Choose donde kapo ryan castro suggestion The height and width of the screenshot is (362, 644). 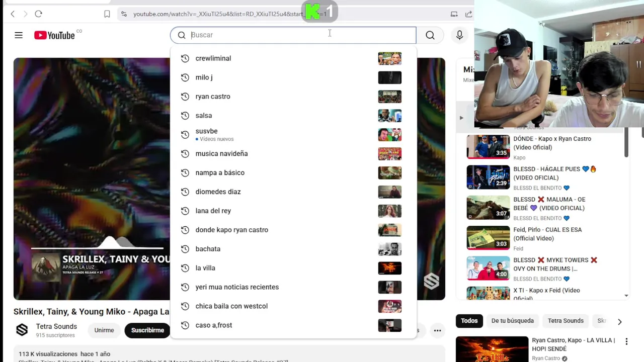(x=293, y=230)
